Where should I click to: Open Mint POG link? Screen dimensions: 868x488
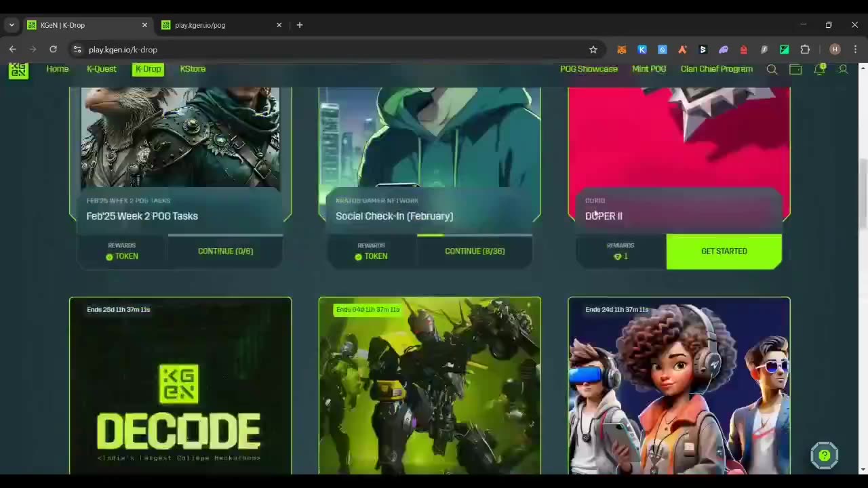649,69
